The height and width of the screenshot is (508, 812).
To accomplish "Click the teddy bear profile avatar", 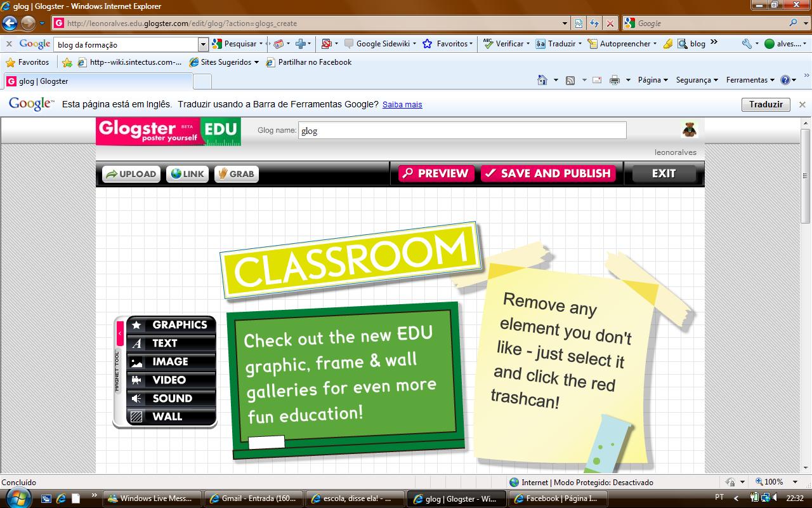I will [690, 130].
